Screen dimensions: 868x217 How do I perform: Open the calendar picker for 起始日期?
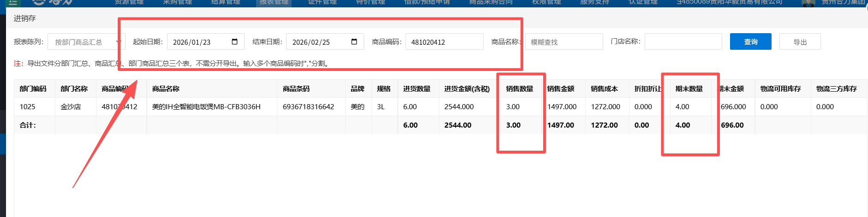coord(234,42)
